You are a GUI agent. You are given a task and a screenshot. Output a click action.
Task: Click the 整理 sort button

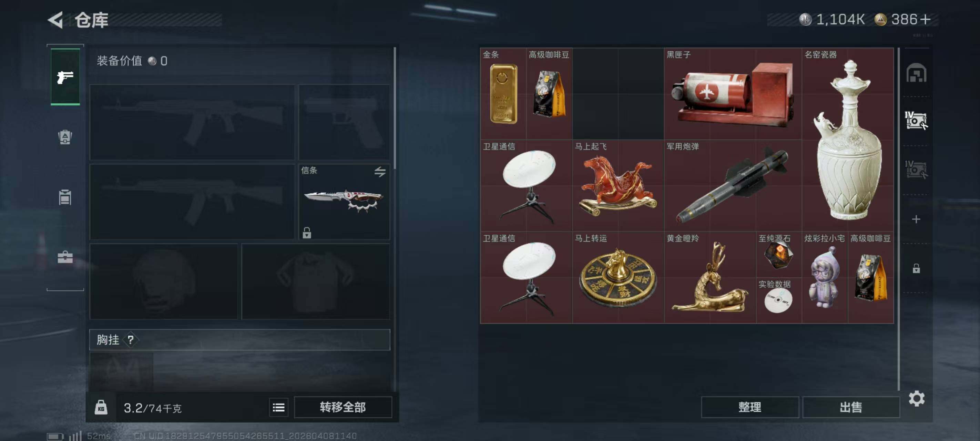[749, 407]
